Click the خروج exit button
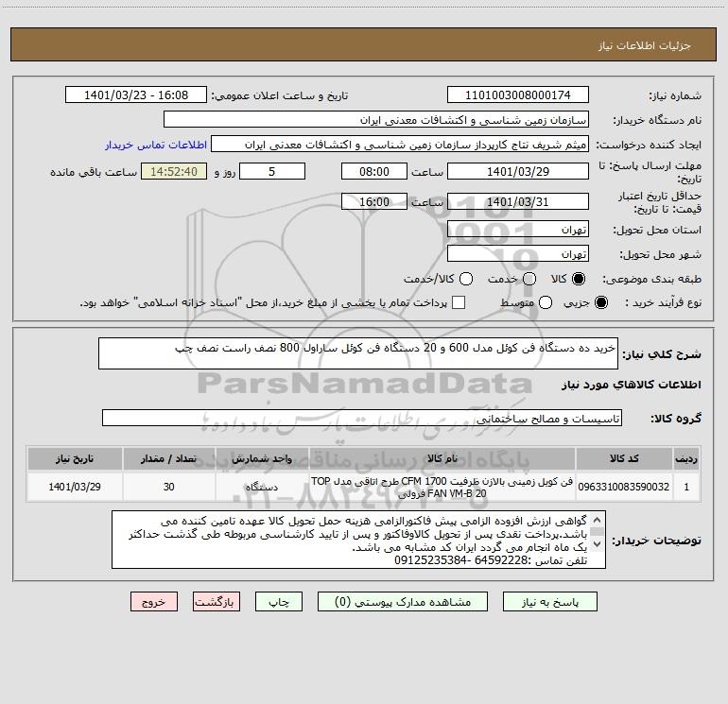The height and width of the screenshot is (704, 728). tap(154, 602)
